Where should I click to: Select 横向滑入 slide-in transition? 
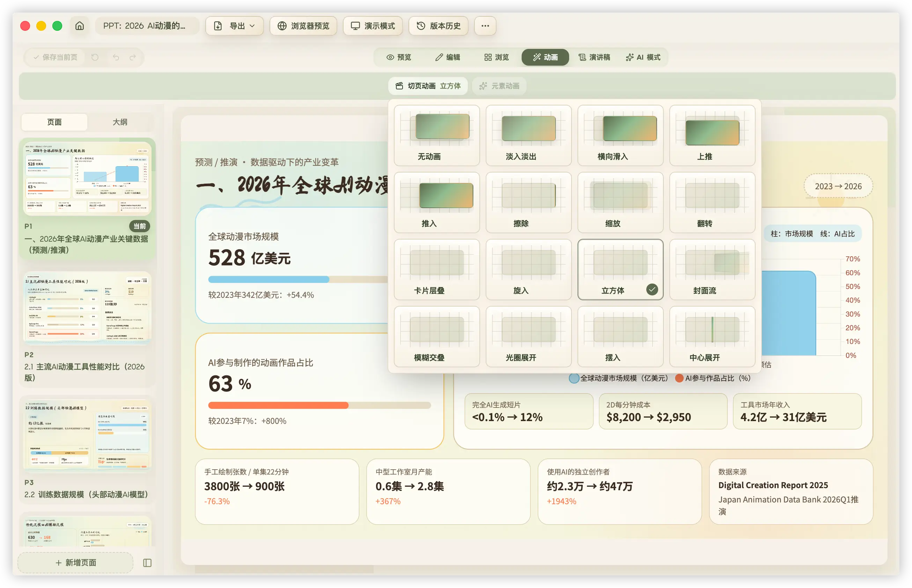pos(620,135)
